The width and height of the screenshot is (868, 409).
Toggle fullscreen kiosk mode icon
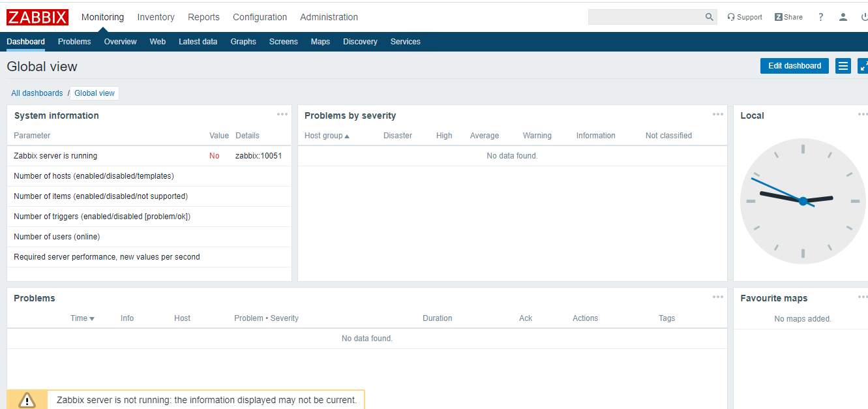(863, 66)
